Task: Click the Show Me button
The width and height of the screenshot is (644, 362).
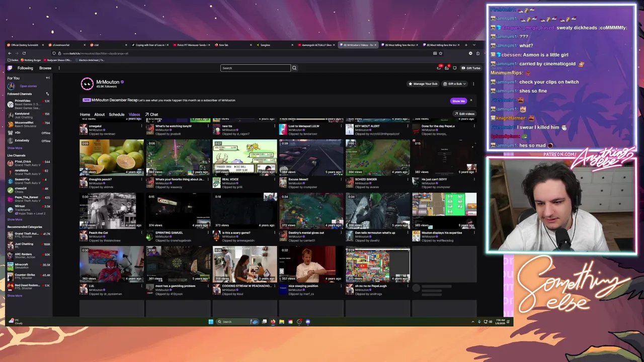Action: 458,101
